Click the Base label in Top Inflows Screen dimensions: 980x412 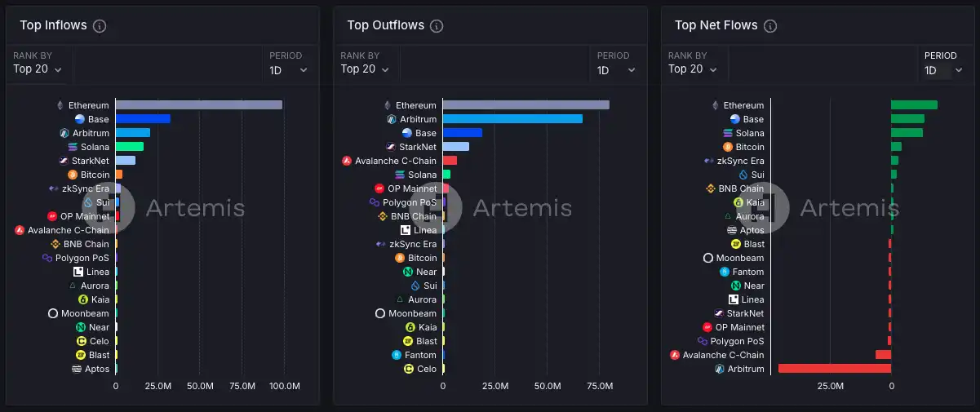coord(99,119)
